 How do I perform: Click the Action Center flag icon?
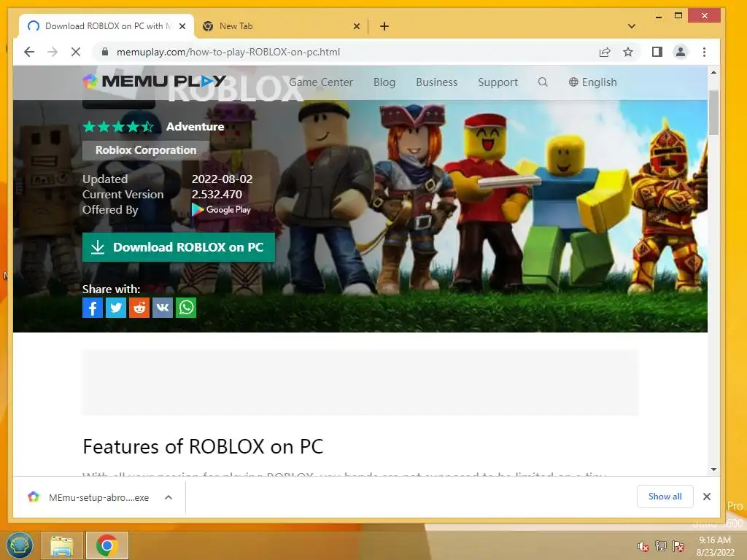tap(678, 546)
